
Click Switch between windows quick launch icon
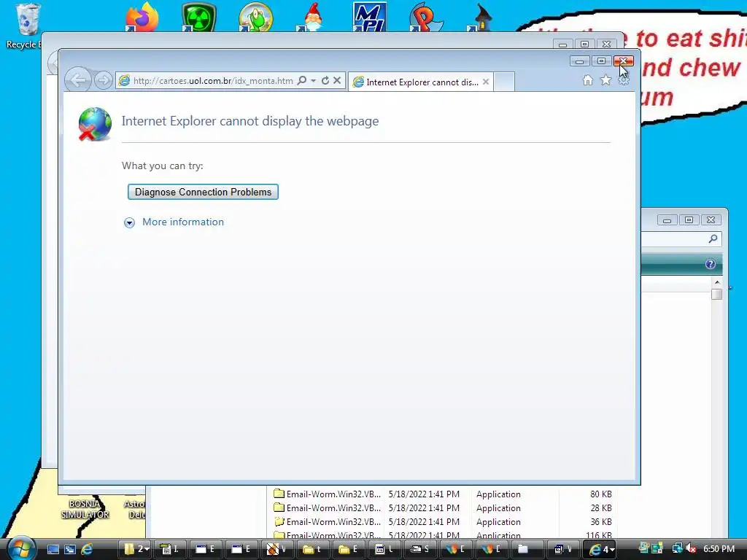[x=70, y=549]
